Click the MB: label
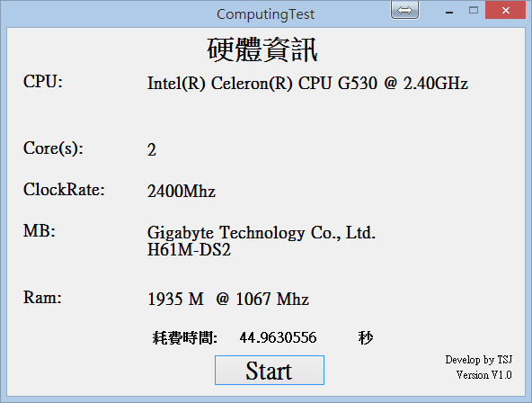This screenshot has width=532, height=403. pos(39,231)
